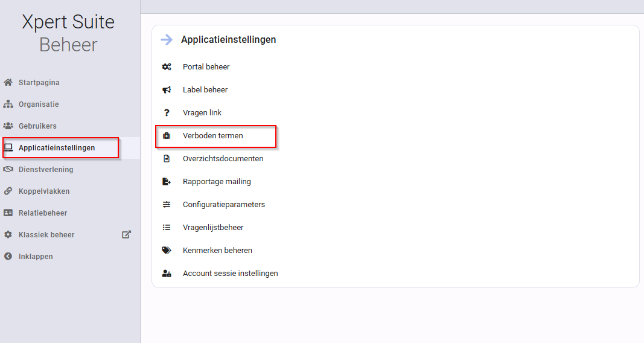
Task: Open the Overzichtsdocumenten settings
Action: click(x=223, y=159)
